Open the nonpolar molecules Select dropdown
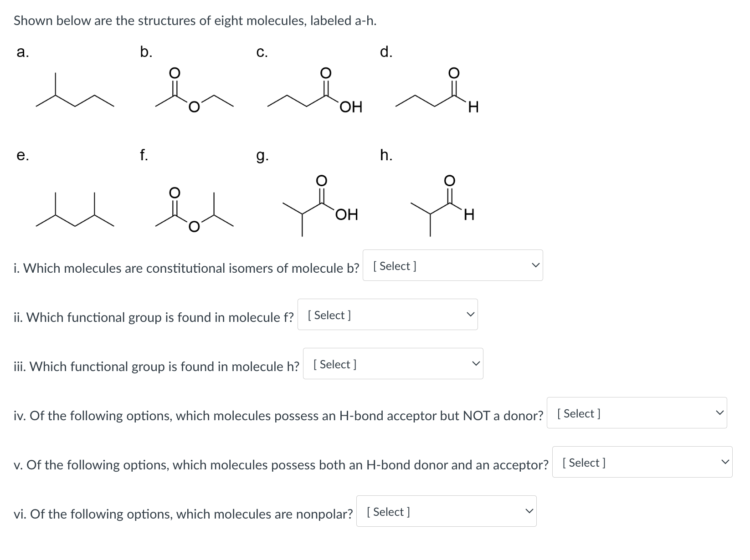The image size is (750, 560). point(446,511)
